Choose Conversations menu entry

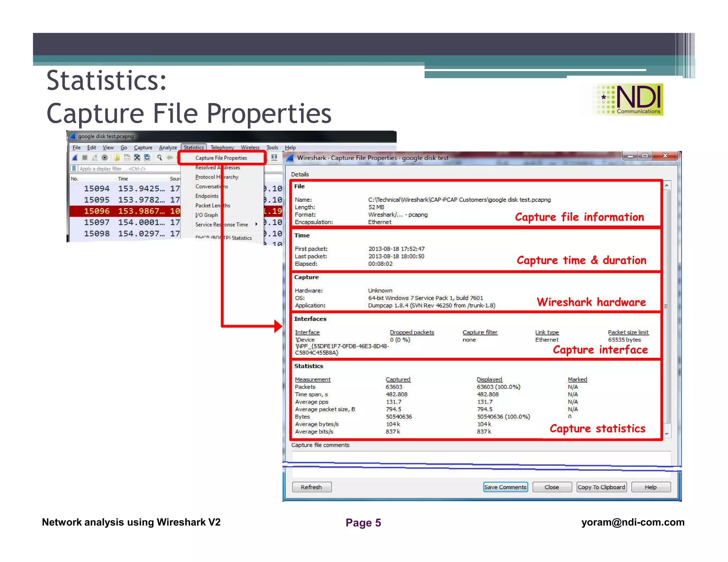point(212,187)
